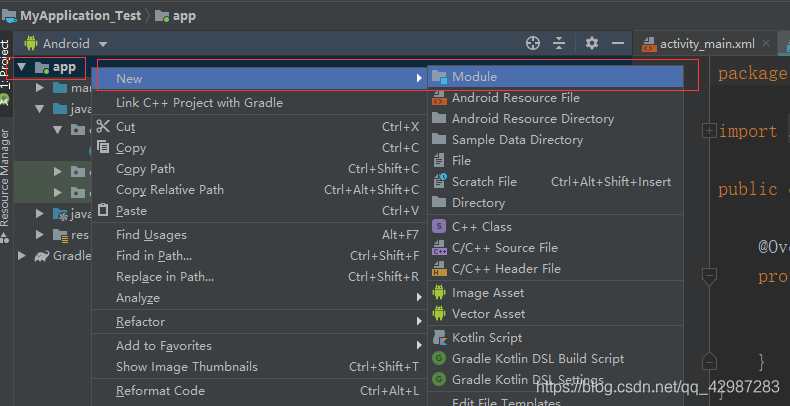Collapse the app module tree node
The image size is (790, 406).
[x=21, y=67]
